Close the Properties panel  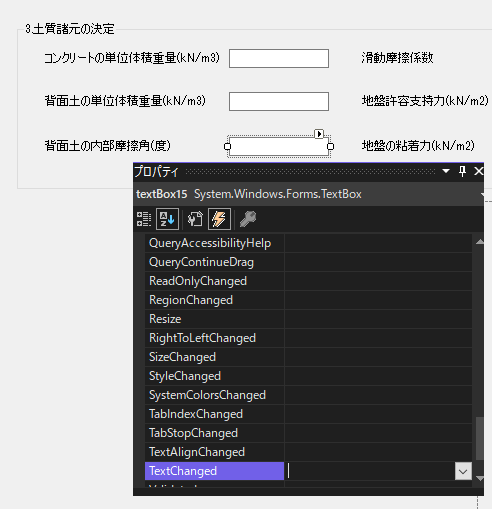coord(479,171)
